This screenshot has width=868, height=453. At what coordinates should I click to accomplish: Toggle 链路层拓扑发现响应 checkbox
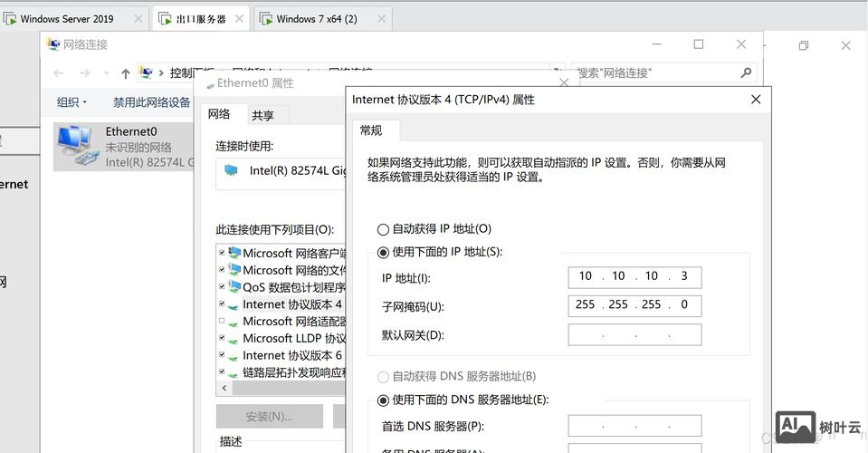coord(222,372)
